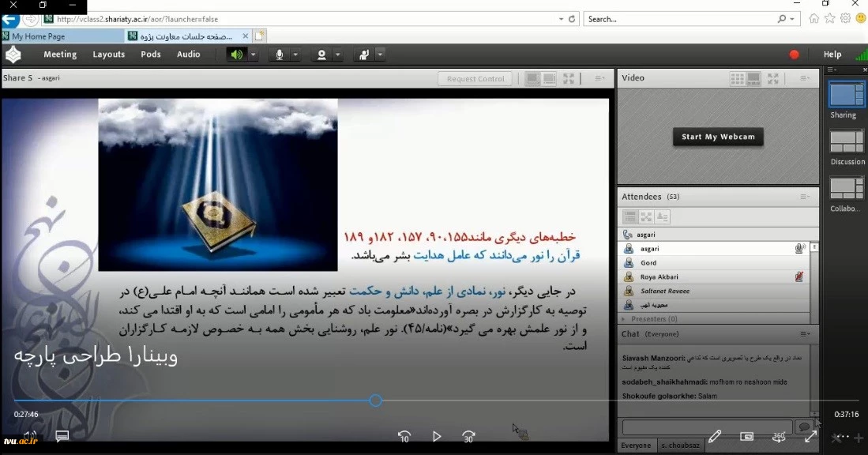Screen dimensions: 868x455
Task: Click the Request Control button
Action: point(475,79)
